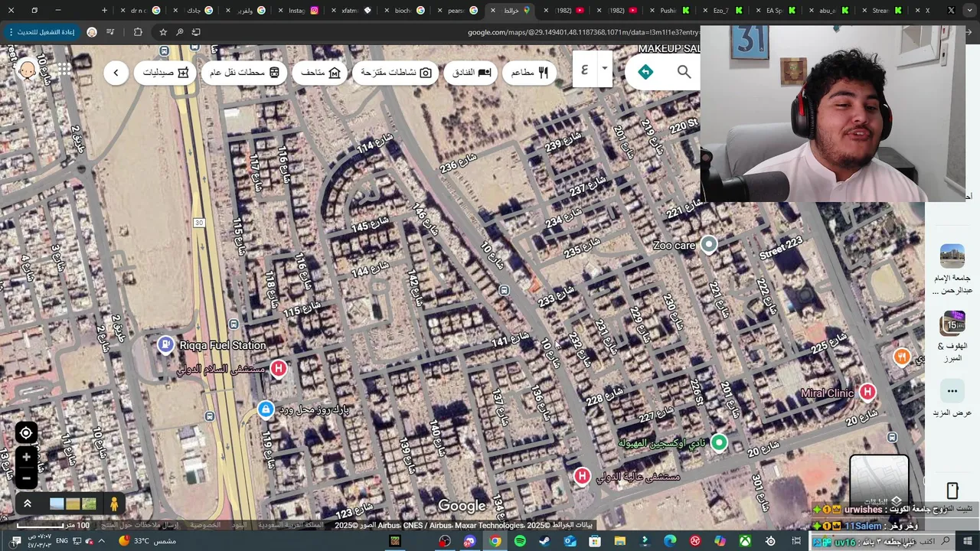Click the Xbox taskbar icon
The height and width of the screenshot is (551, 980).
[x=745, y=541]
